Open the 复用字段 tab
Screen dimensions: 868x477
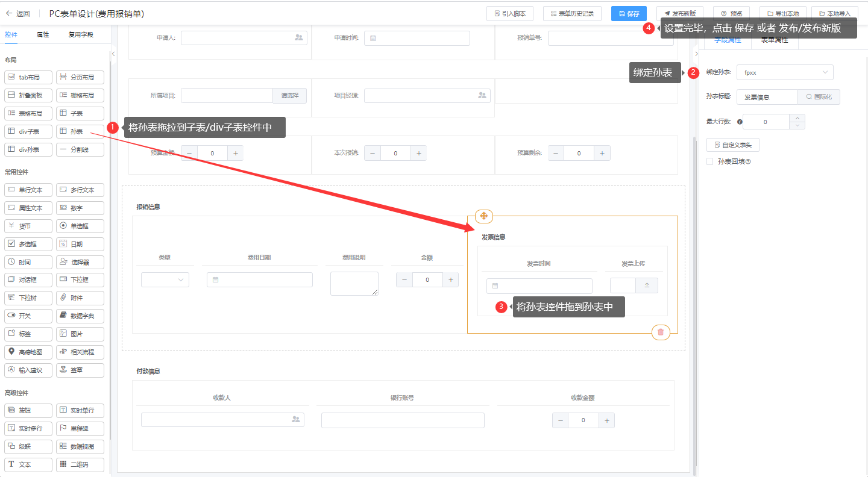click(81, 34)
